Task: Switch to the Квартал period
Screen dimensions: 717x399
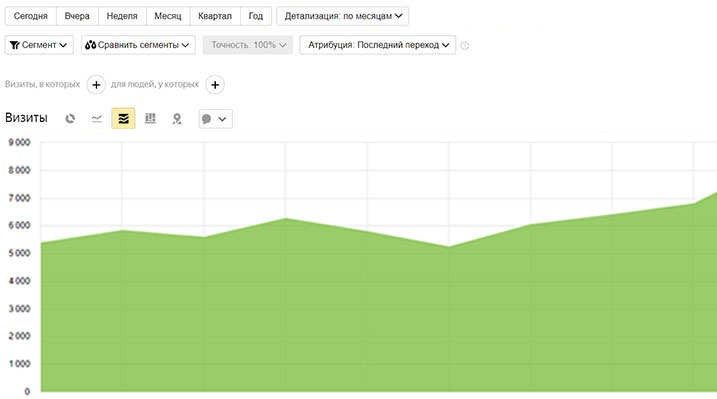Action: pos(215,16)
